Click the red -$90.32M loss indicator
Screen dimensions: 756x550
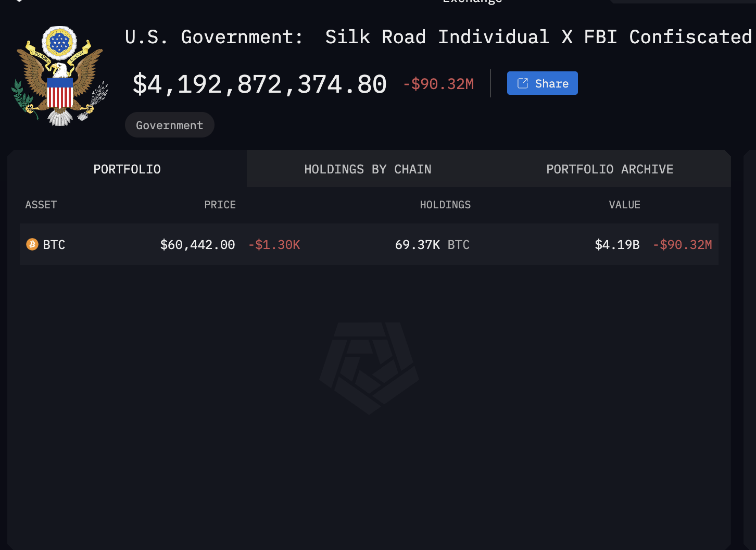click(x=438, y=83)
